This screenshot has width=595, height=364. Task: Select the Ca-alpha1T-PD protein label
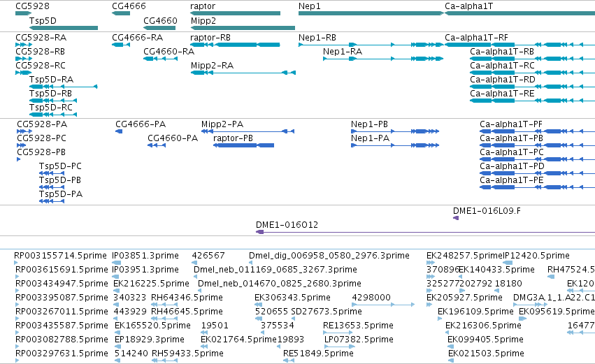pyautogui.click(x=512, y=166)
